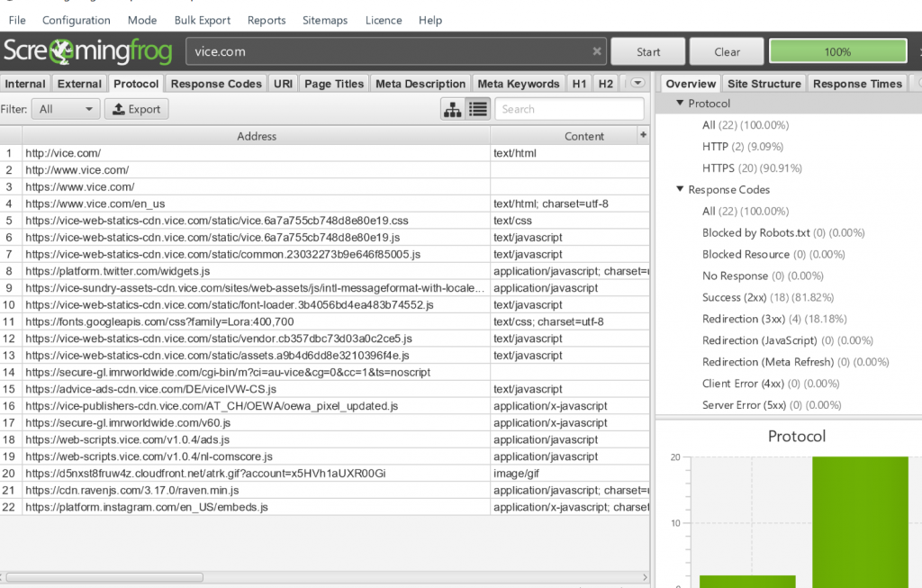This screenshot has height=588, width=922.
Task: Select No Response (0) in overview
Action: (x=763, y=276)
